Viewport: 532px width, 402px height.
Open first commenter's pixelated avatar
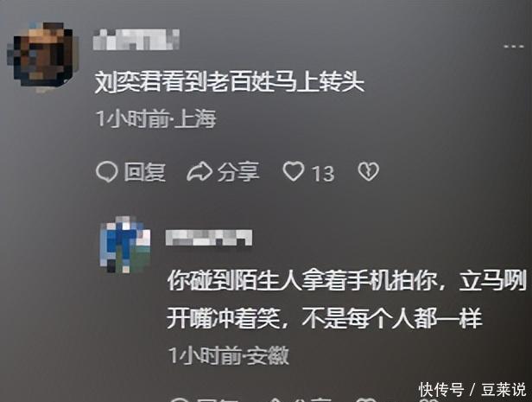[42, 56]
